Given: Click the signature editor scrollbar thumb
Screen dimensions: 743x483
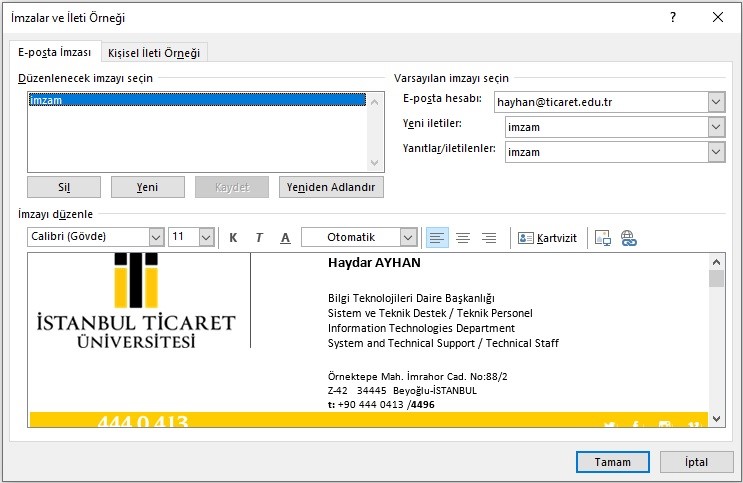Looking at the screenshot, I should 716,279.
